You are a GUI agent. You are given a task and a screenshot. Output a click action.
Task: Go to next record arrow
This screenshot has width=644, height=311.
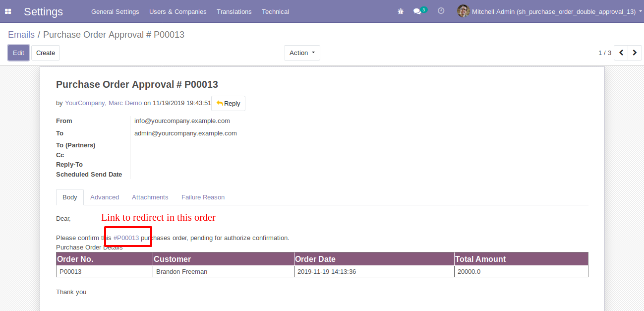(x=635, y=53)
